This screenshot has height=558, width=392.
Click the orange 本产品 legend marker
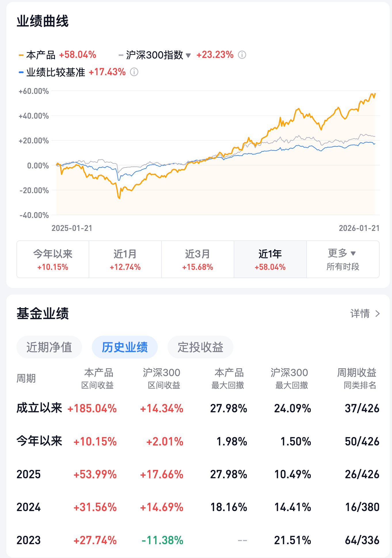tap(21, 55)
